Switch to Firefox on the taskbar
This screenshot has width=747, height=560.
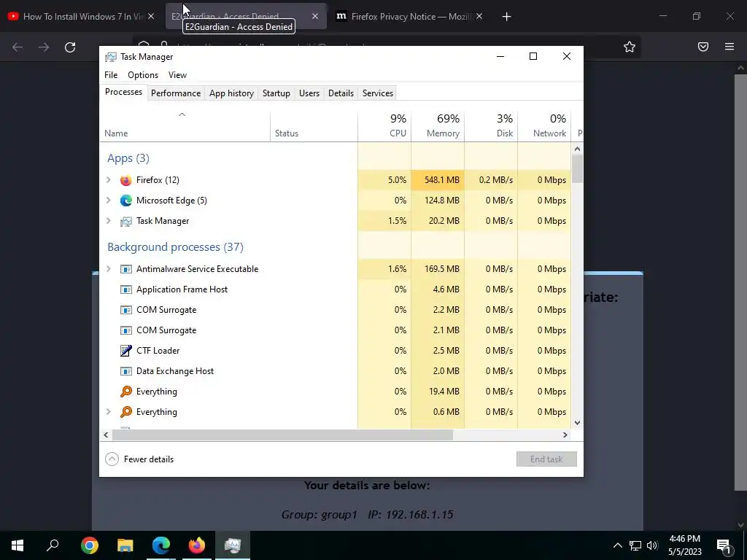coord(197,545)
